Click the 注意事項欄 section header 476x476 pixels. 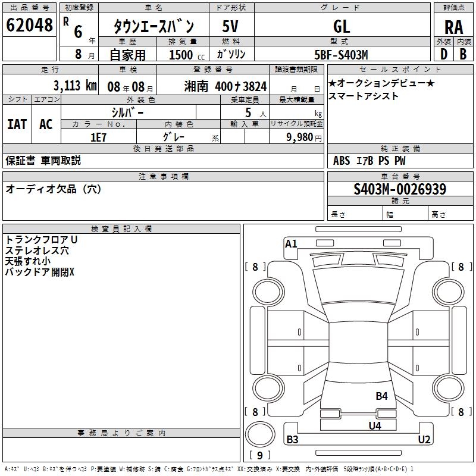pos(163,176)
